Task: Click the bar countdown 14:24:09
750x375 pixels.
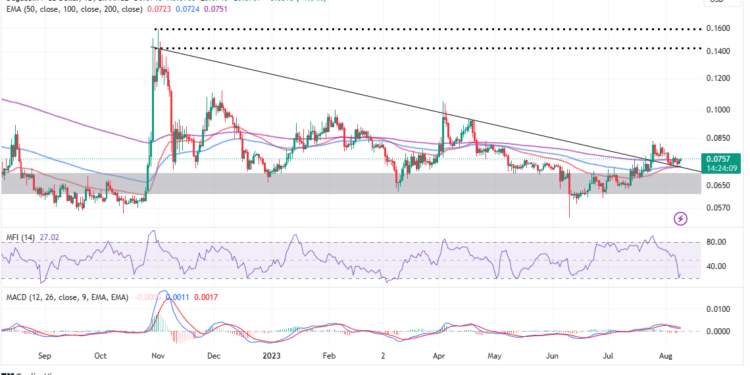Action: 723,168
